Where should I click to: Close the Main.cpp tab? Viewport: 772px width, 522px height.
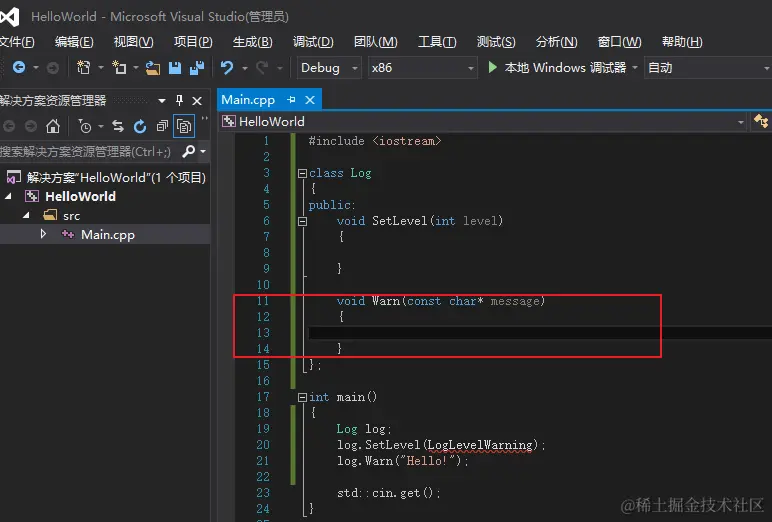[x=310, y=100]
